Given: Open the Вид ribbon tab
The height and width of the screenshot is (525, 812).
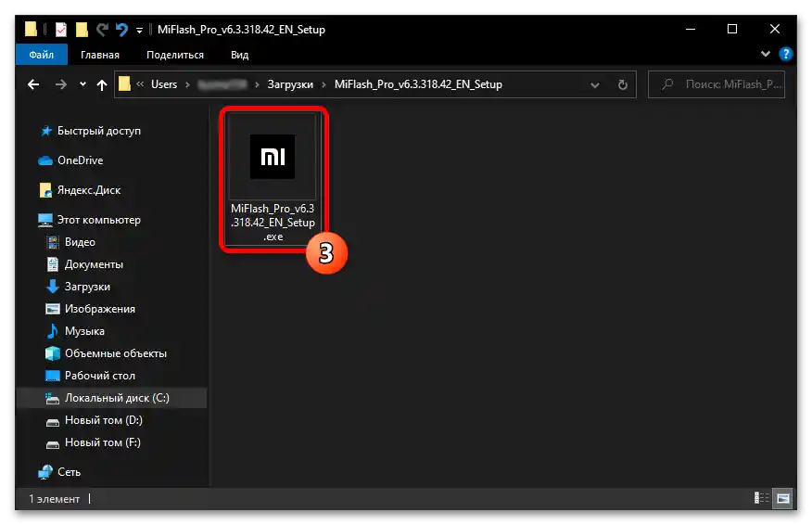Looking at the screenshot, I should pos(239,55).
